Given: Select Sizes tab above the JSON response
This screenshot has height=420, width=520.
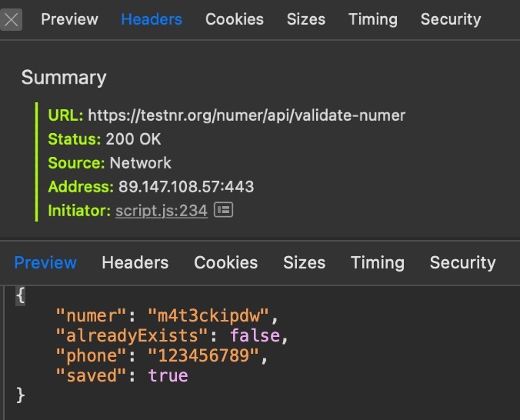Looking at the screenshot, I should click(x=304, y=262).
